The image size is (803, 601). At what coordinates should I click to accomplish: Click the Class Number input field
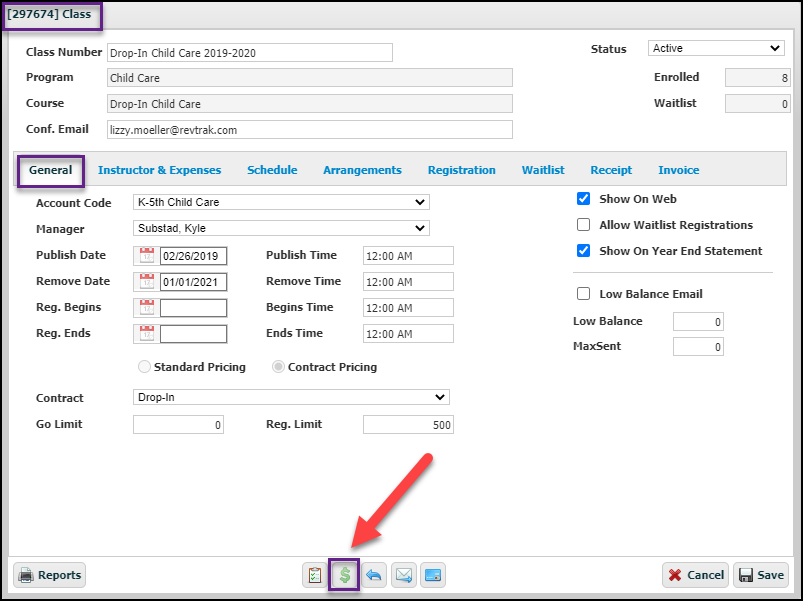click(x=250, y=53)
